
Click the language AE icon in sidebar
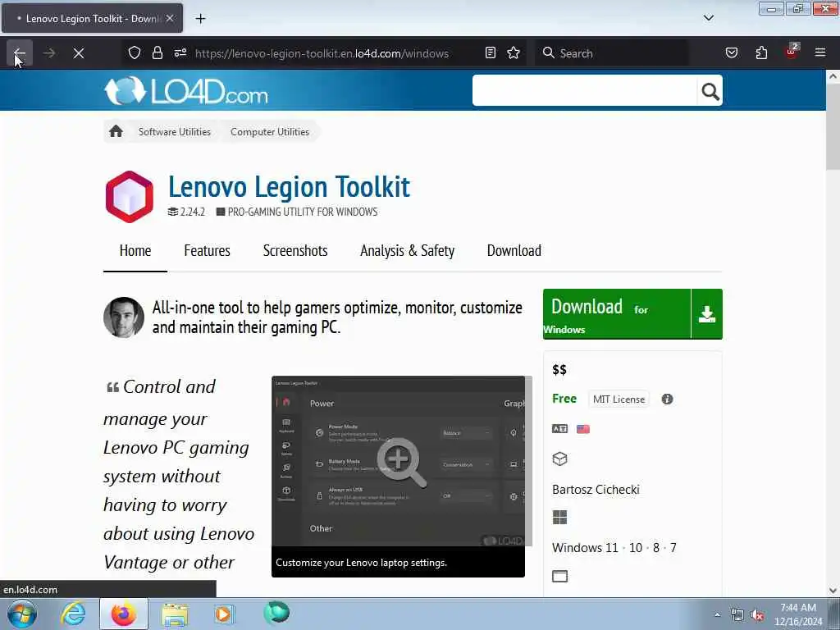pos(559,429)
